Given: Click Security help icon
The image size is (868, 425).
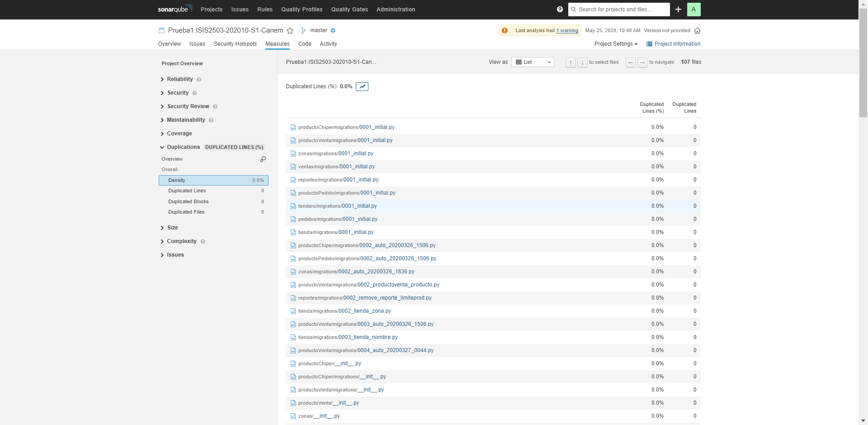Looking at the screenshot, I should [194, 93].
